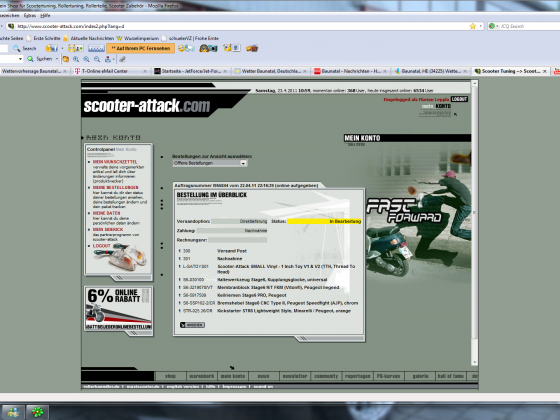Close the Scooter Tuning tab

coord(545,71)
